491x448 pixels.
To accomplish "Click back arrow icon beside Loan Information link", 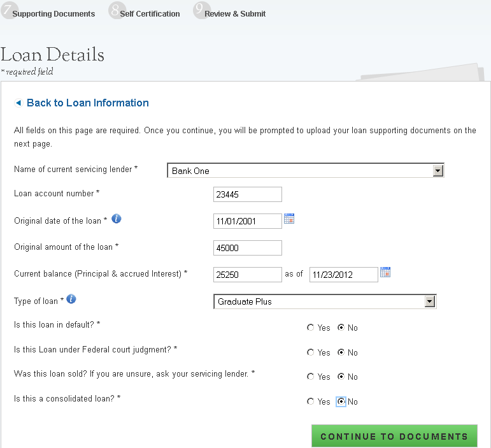I will (19, 103).
